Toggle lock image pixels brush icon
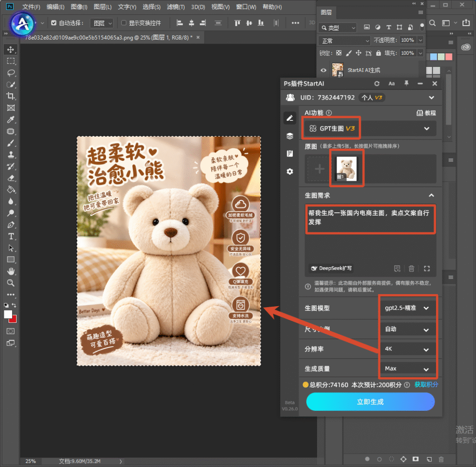 pyautogui.click(x=349, y=53)
